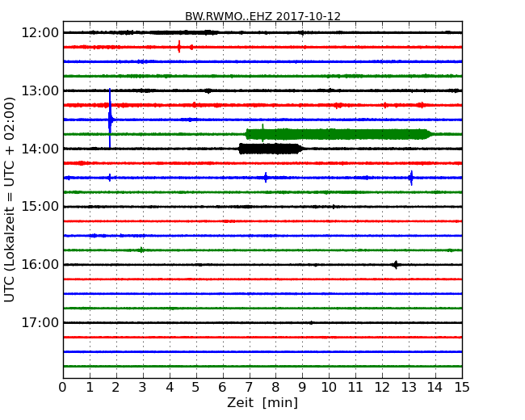The image size is (525, 420).
Task: Click the x-axis tick label 11
Action: [355, 388]
